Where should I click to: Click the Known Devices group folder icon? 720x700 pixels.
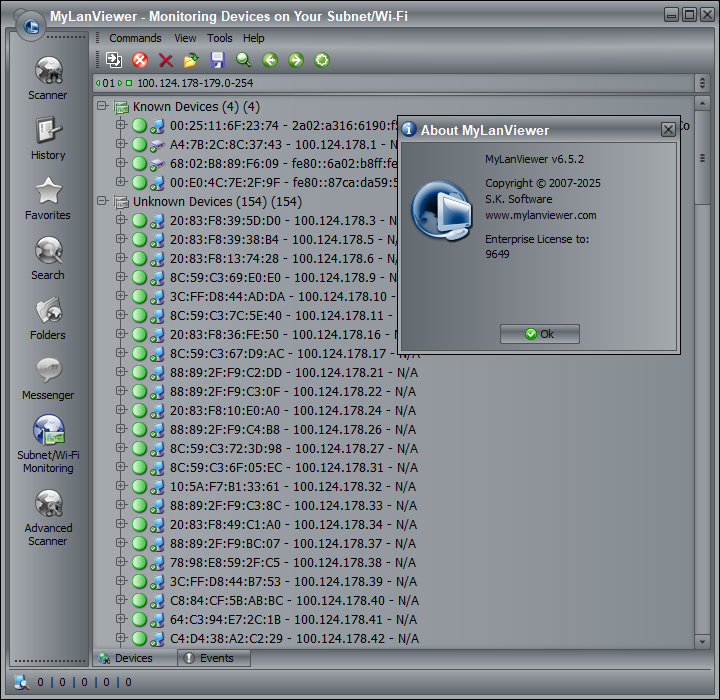pyautogui.click(x=121, y=107)
